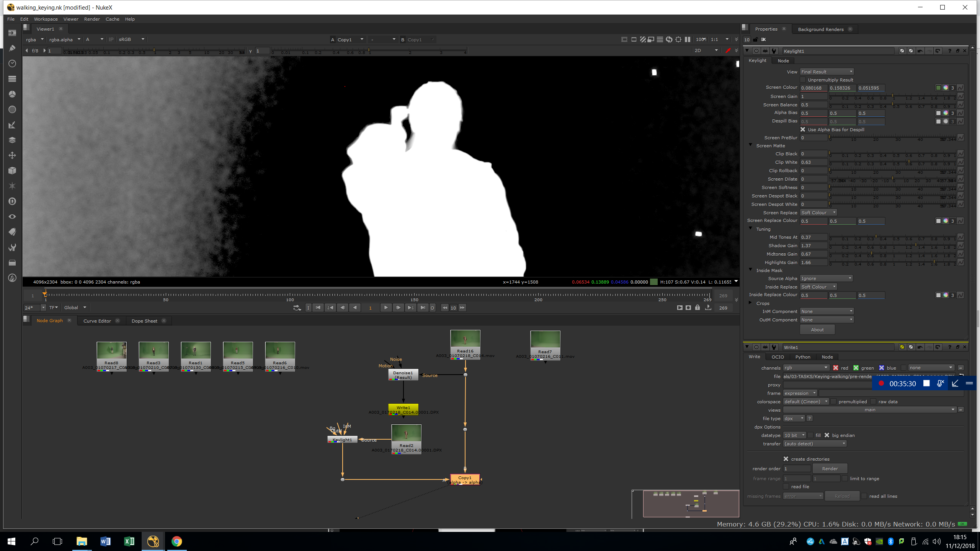Click the Screen Colour picker swatch

pyautogui.click(x=938, y=88)
